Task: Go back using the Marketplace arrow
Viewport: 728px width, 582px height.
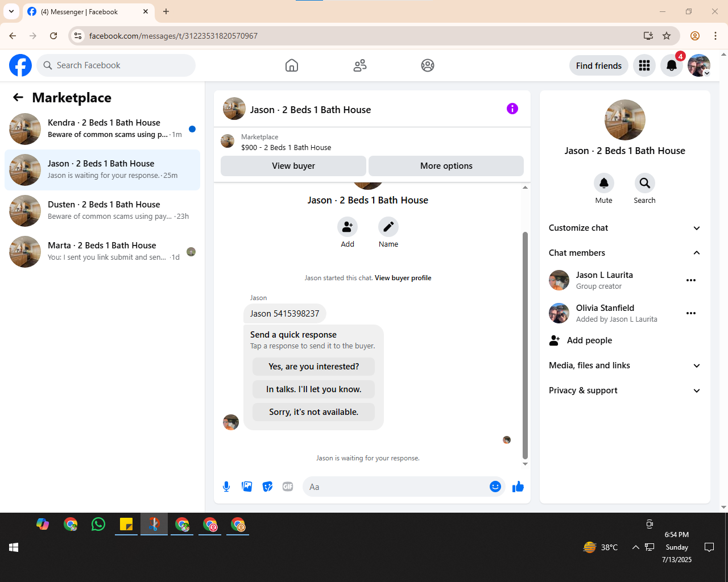Action: coord(18,97)
